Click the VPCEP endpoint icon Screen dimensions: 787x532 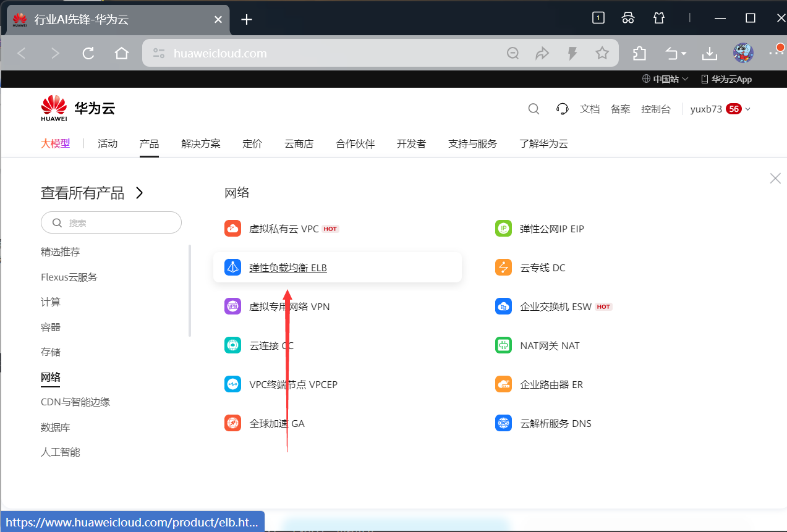[232, 384]
